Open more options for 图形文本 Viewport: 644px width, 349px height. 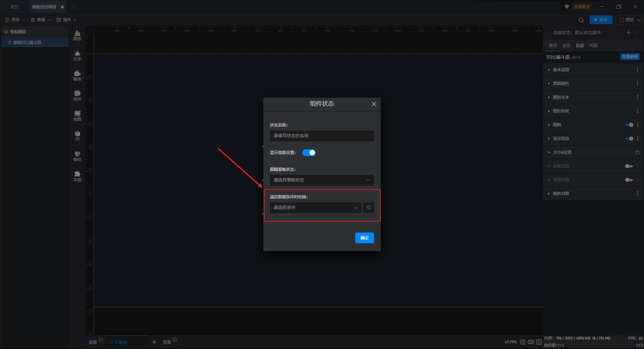637,97
